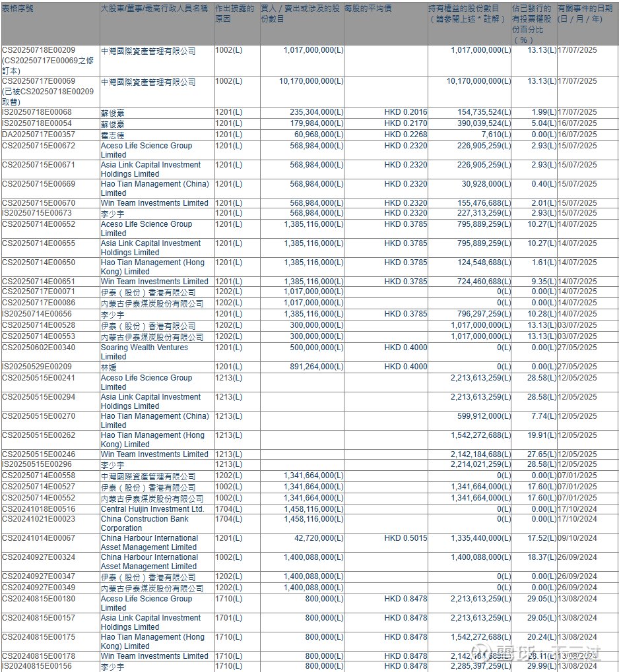The width and height of the screenshot is (619, 672).
Task: Select price HKD 0.5015 cell
Action: [x=406, y=538]
